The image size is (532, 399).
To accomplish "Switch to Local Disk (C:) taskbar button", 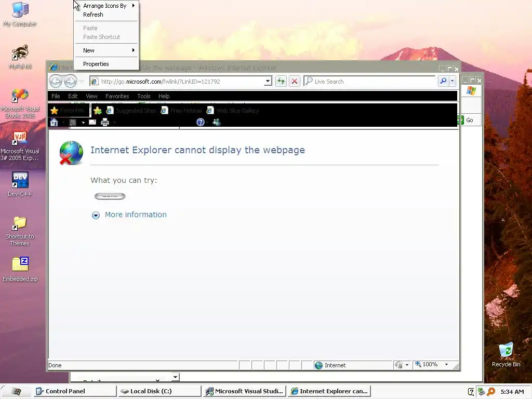I will (159, 391).
